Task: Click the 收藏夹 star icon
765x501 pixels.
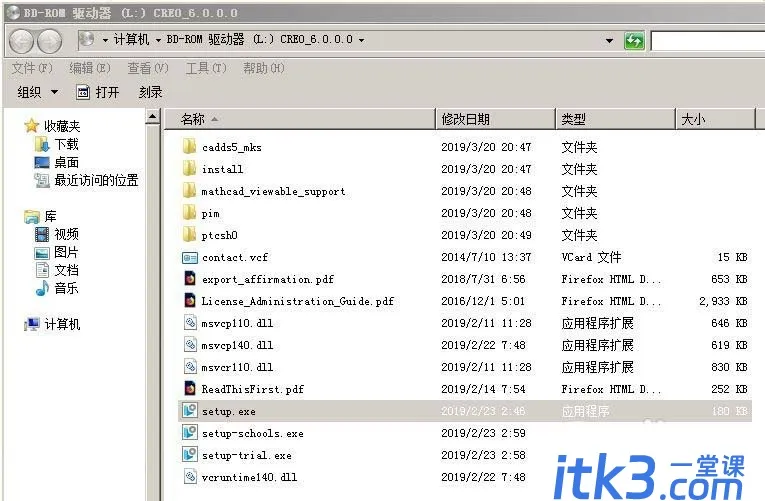Action: point(32,126)
